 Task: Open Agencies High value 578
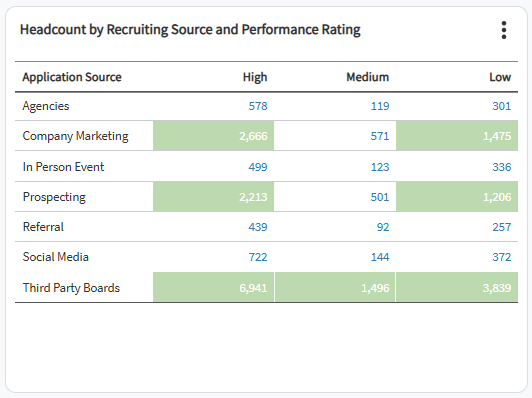258,106
